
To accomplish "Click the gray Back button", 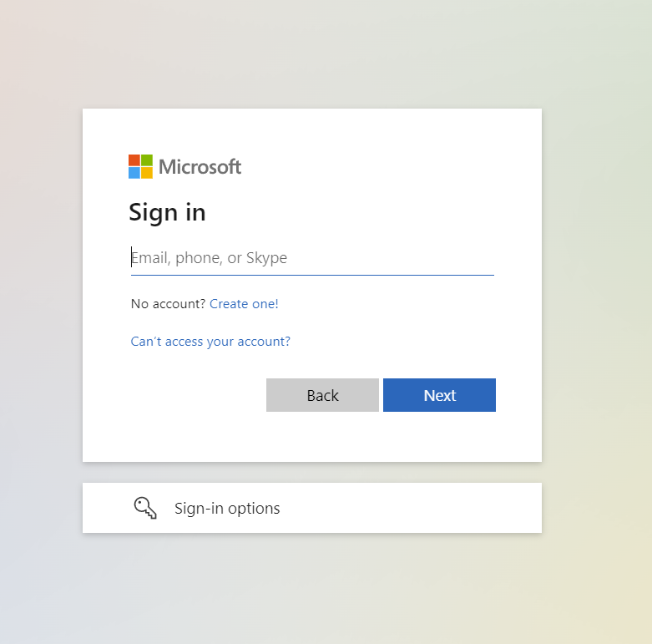I will pyautogui.click(x=323, y=395).
